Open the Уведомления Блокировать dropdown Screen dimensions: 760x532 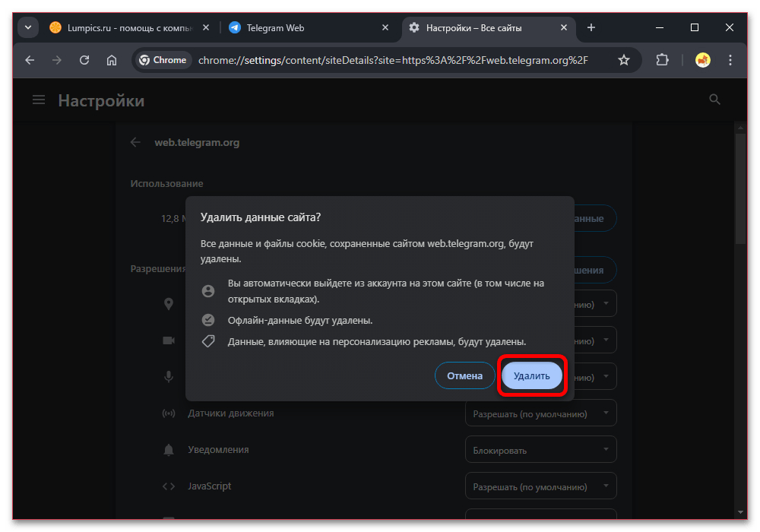pyautogui.click(x=540, y=451)
